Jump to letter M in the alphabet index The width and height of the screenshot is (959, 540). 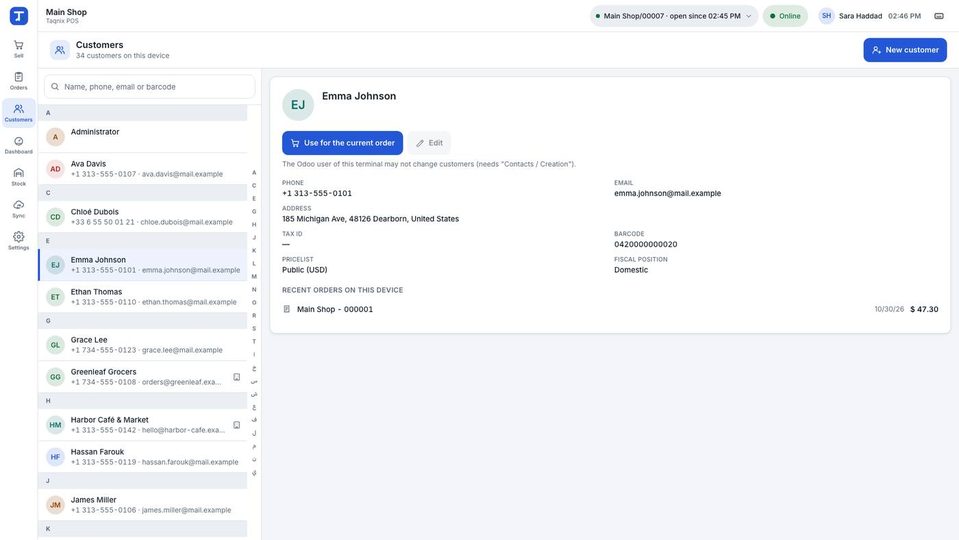point(254,276)
